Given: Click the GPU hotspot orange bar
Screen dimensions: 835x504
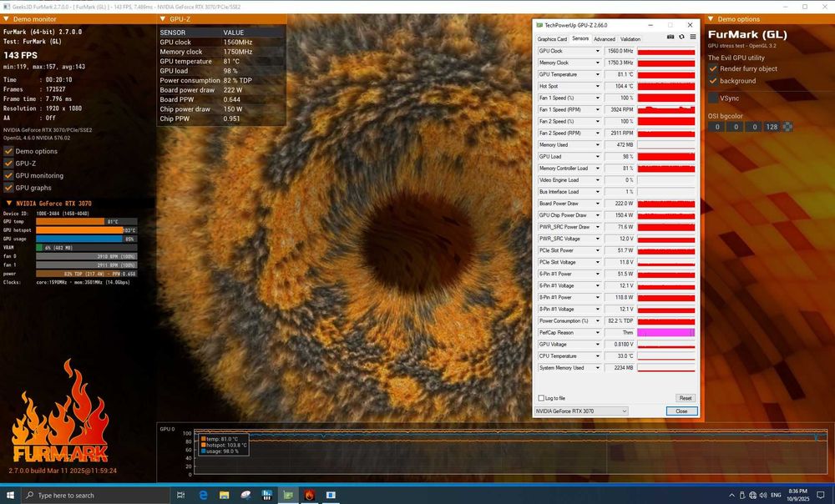Looking at the screenshot, I should [79, 230].
